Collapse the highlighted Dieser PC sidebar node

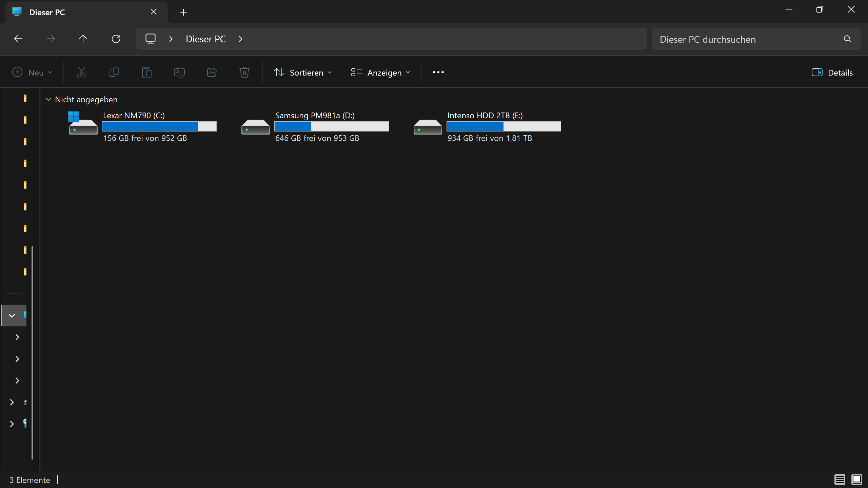pos(12,316)
